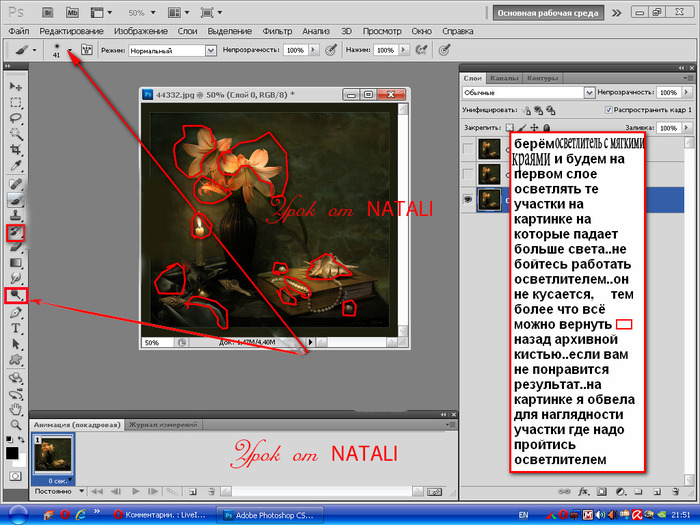This screenshot has height=525, width=700.
Task: Switch to the 'Каналы' tab
Action: click(x=504, y=78)
